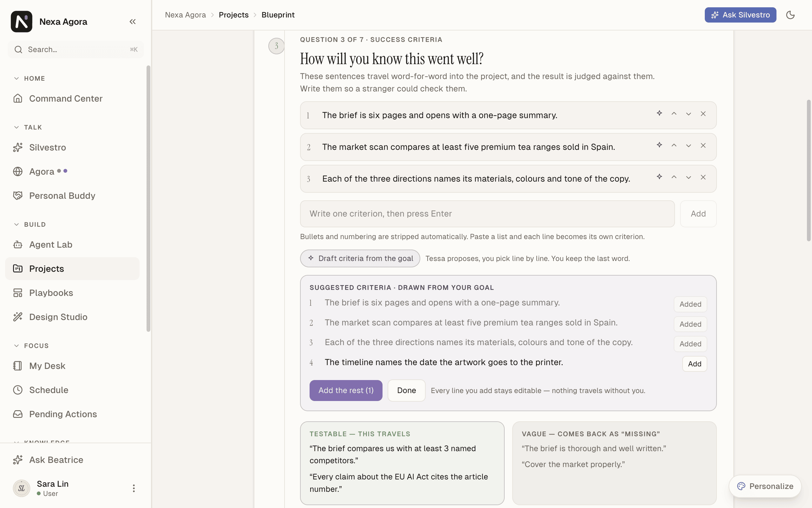Refine criterion 3 with sparkle icon
Screen dimensions: 812x508
point(659,177)
